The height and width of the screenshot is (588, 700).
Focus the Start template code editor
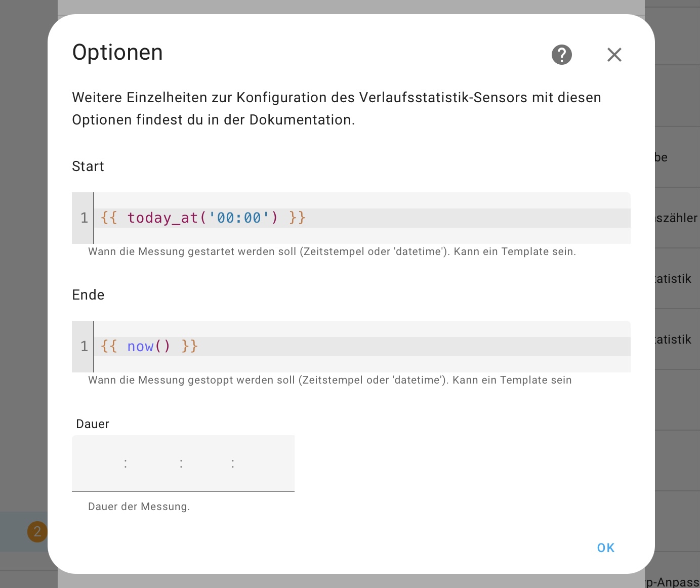tap(362, 218)
